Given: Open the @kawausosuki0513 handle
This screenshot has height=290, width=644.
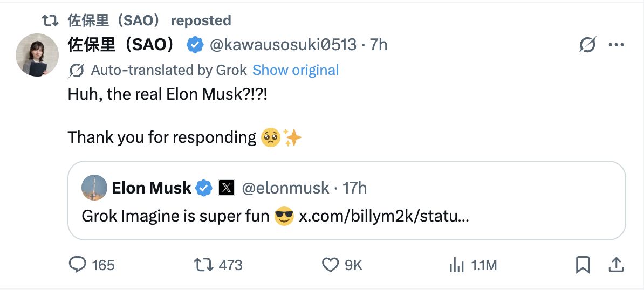Looking at the screenshot, I should [283, 45].
